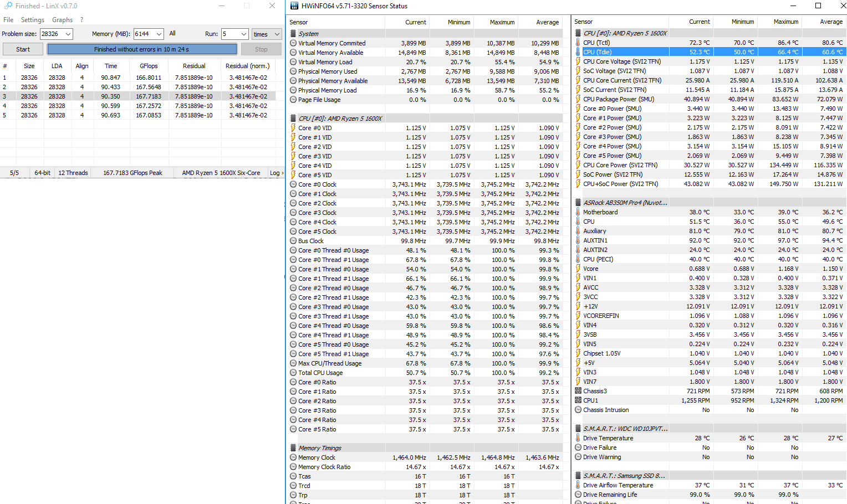Viewport: 847px width, 504px height.
Task: Click 'AMD Ryzen 5 1600X Six-Core' status text
Action: 221,173
